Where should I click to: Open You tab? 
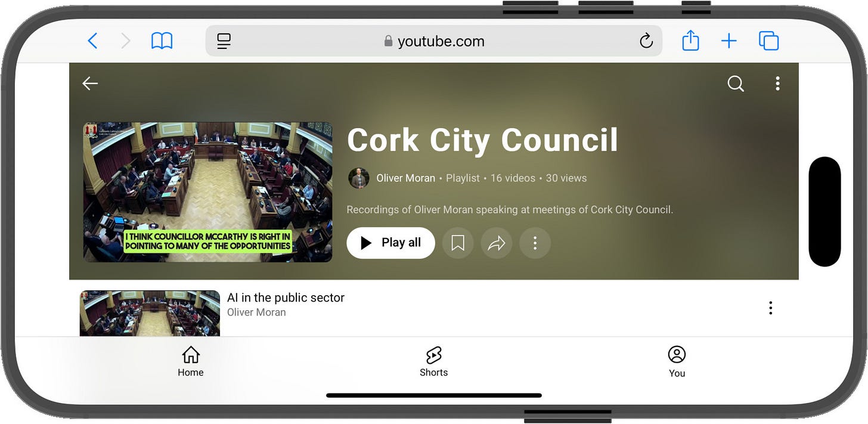(677, 362)
